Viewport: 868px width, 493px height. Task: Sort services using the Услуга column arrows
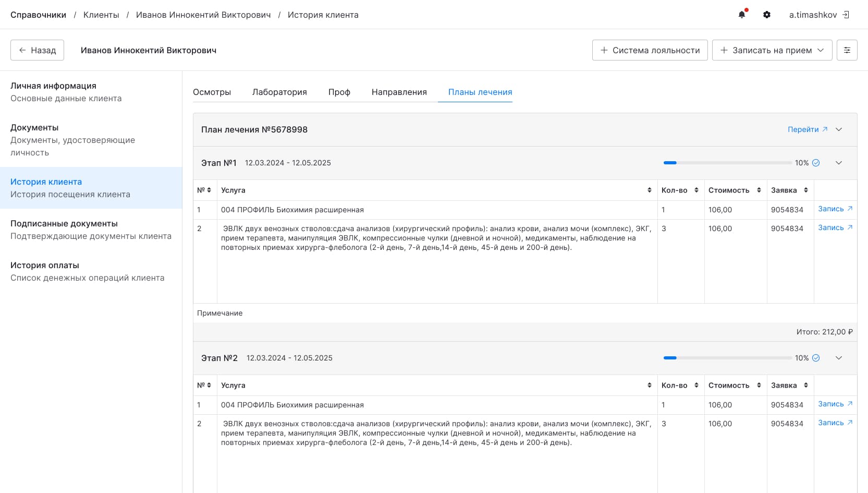pyautogui.click(x=649, y=190)
